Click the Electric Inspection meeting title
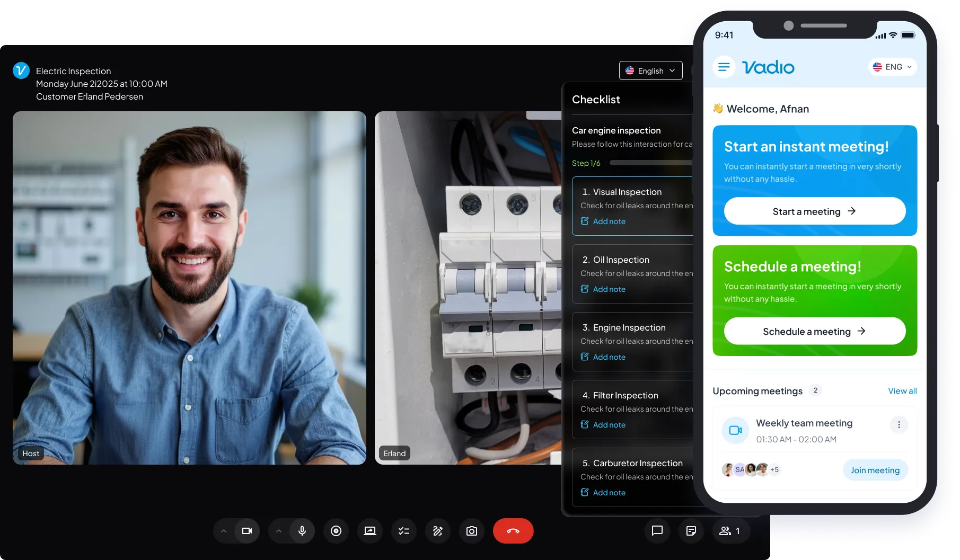The image size is (960, 560). [74, 71]
